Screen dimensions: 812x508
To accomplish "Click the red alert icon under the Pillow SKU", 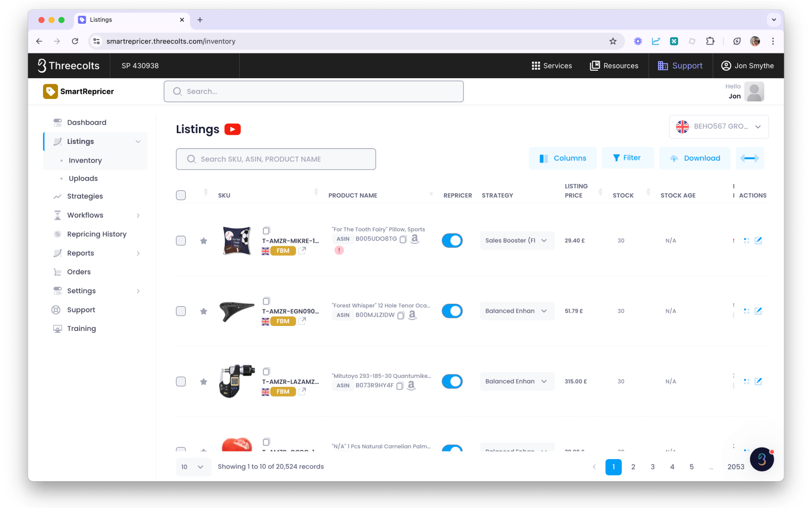I will tap(339, 250).
